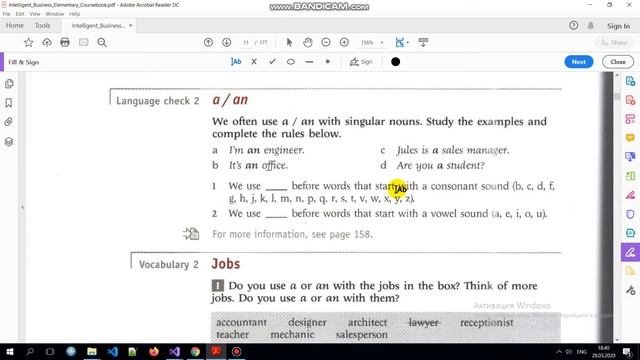This screenshot has width=640, height=360.
Task: Open the find text search tool
Action: (102, 42)
